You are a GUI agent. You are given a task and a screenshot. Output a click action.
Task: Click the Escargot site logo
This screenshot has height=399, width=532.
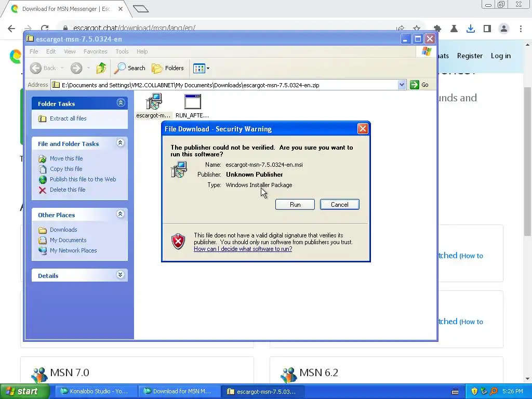(16, 56)
